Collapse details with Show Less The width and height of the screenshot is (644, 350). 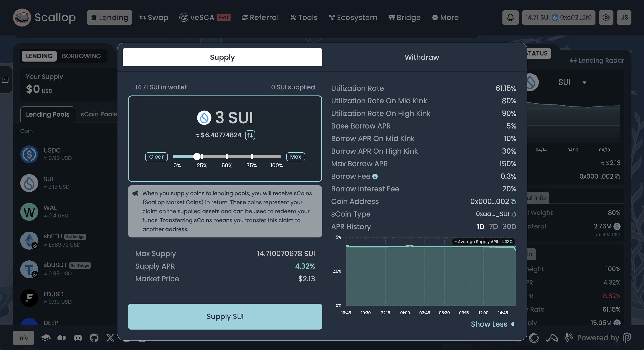[x=492, y=324]
